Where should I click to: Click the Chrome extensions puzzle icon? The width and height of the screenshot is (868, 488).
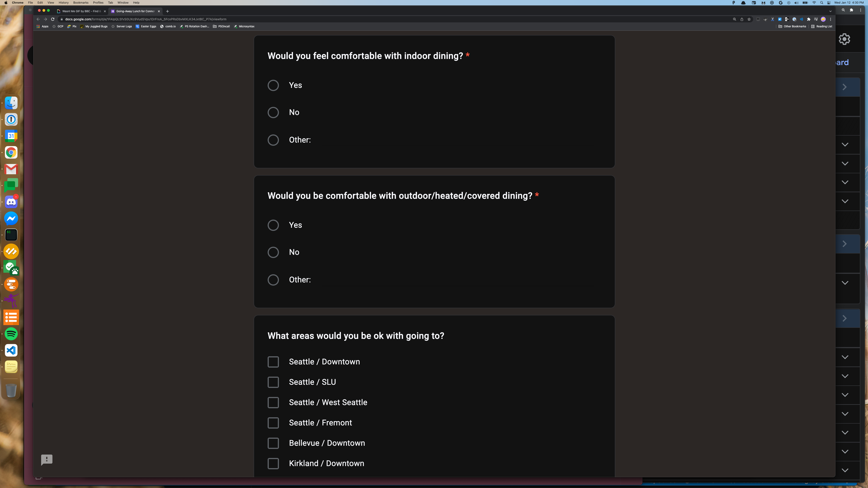[809, 19]
